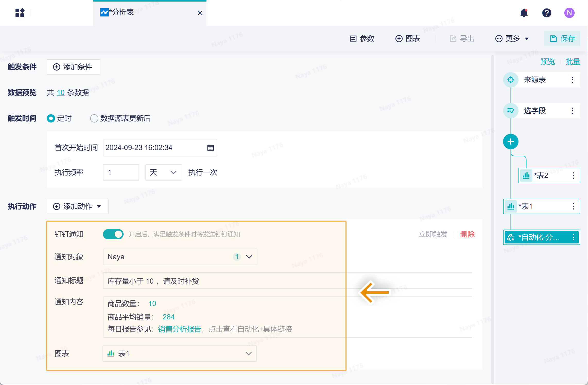Click the calendar icon in start time field
This screenshot has width=588, height=385.
click(210, 148)
